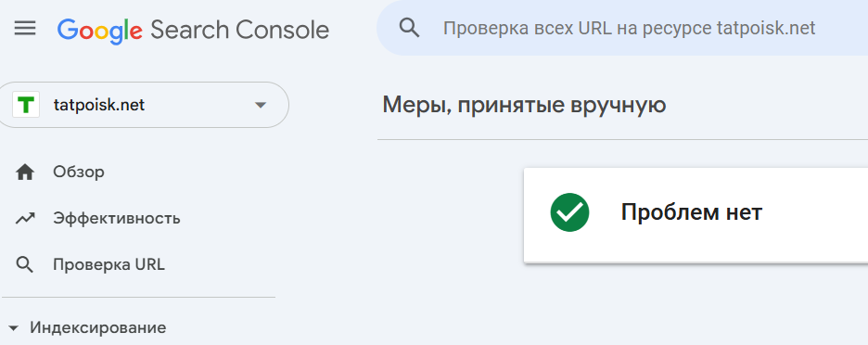Click the home icon beside Обзор
The width and height of the screenshot is (868, 345).
[25, 172]
